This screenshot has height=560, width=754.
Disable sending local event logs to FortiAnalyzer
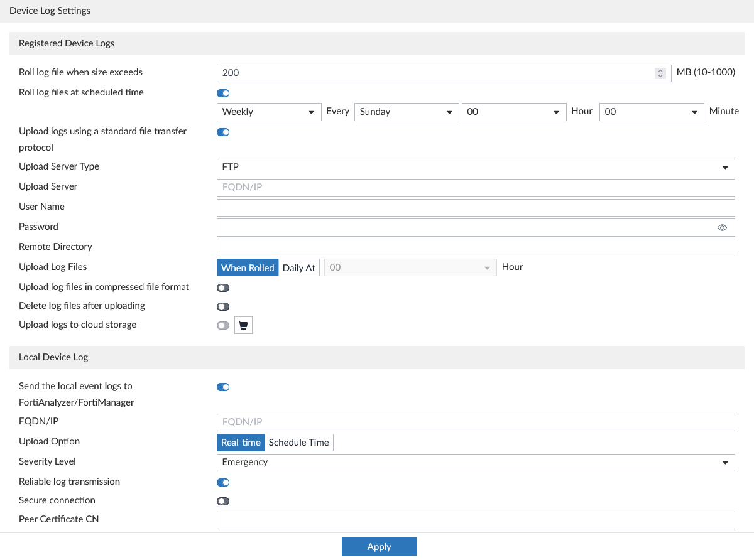223,387
